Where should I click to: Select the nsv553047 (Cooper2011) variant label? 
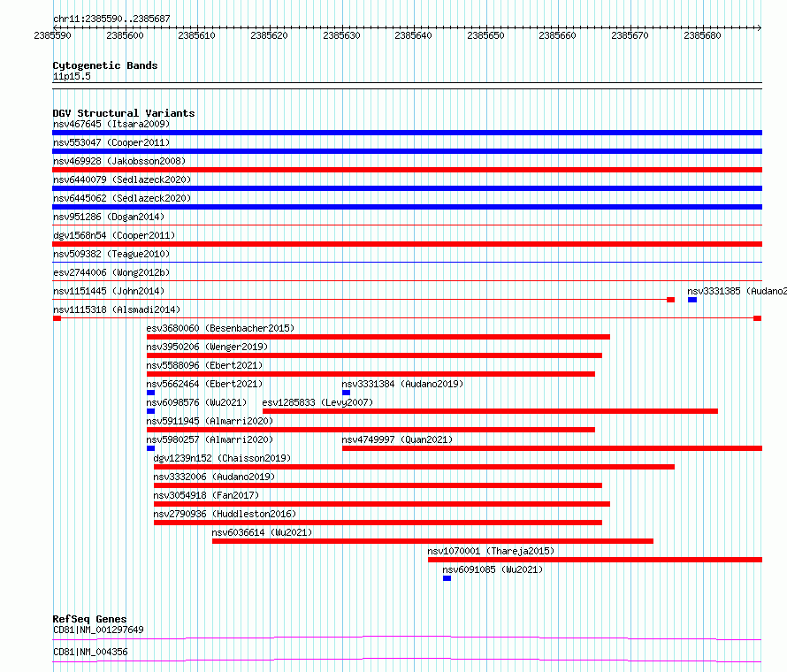point(111,142)
